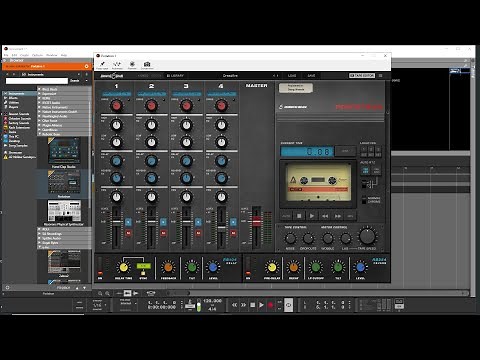Viewport: 480px width, 360px height.
Task: Click the main transport Fast-forward button
Action: point(243,305)
